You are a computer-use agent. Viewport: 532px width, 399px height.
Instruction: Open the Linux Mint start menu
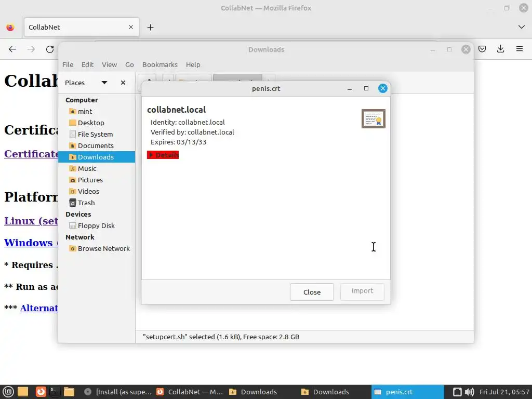[8, 392]
